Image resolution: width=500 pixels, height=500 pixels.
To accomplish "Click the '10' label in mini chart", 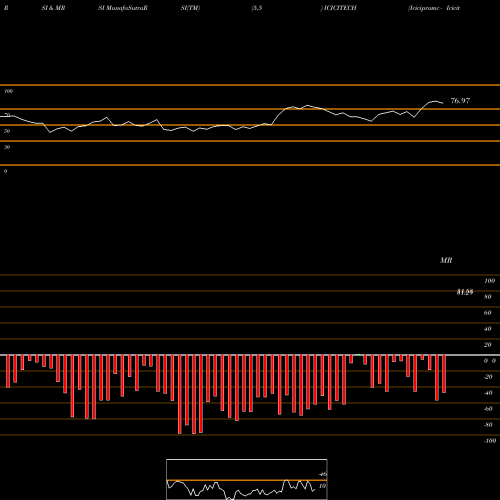I will (x=322, y=486).
